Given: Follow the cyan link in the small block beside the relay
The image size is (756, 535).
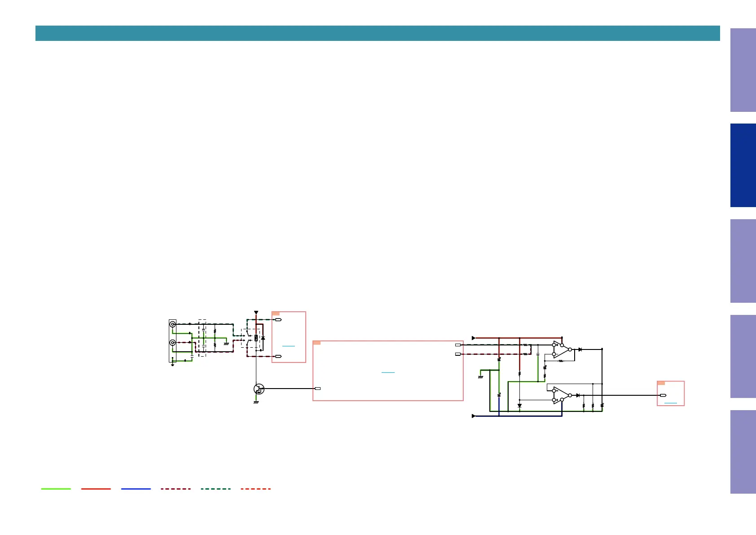Looking at the screenshot, I should tap(289, 346).
